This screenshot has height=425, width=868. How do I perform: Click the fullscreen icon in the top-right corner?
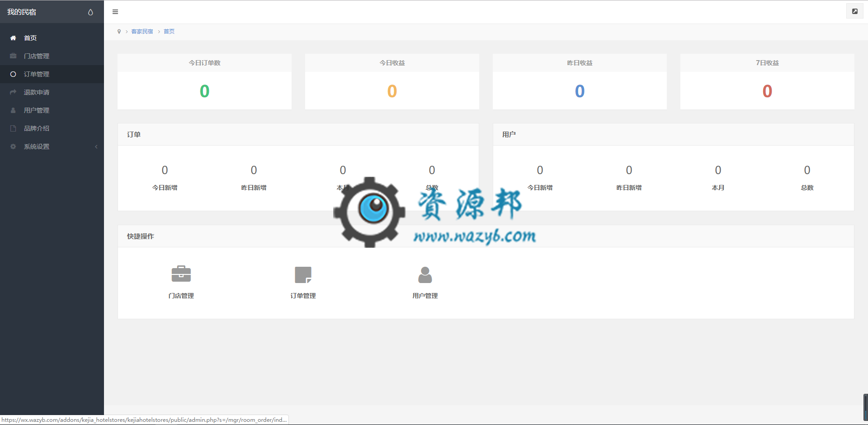[855, 11]
